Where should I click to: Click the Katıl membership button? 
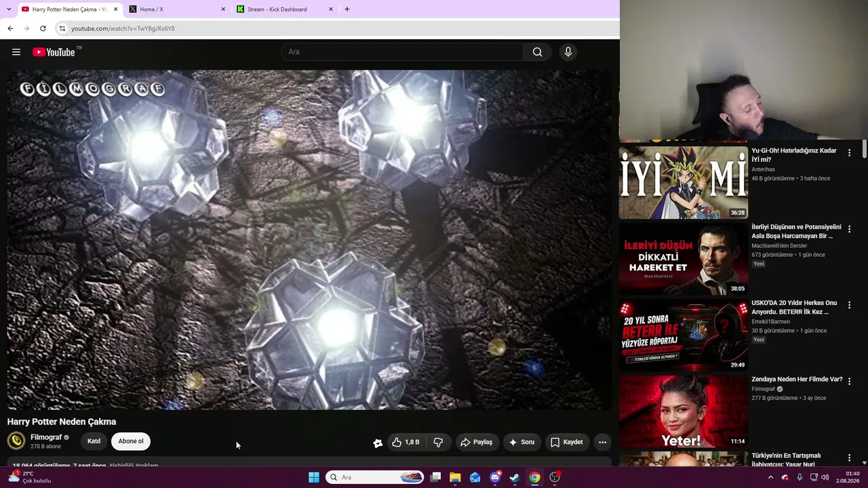(x=94, y=441)
